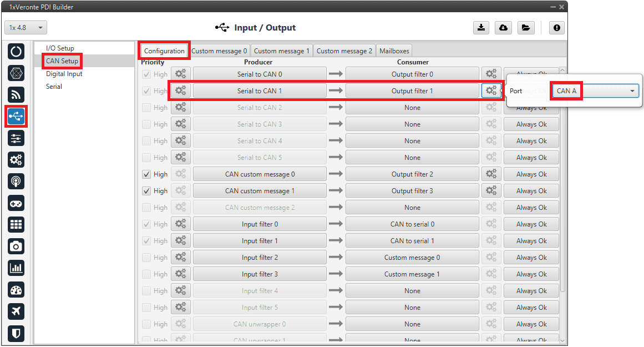
Task: Click the CAN to serial 1 consumer button
Action: coord(412,241)
